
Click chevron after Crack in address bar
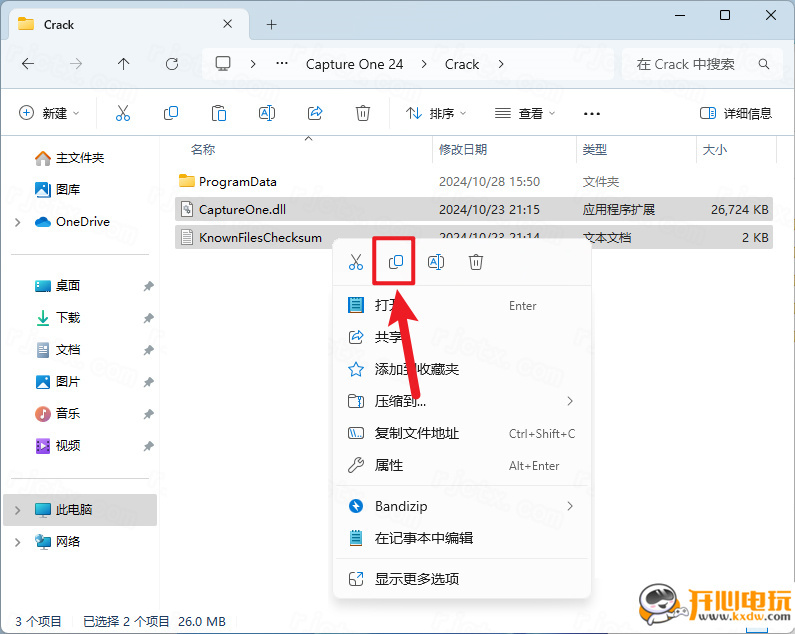pos(501,64)
